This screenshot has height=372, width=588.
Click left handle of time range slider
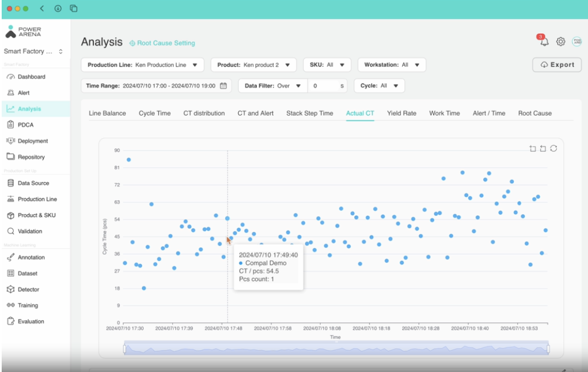pos(124,349)
